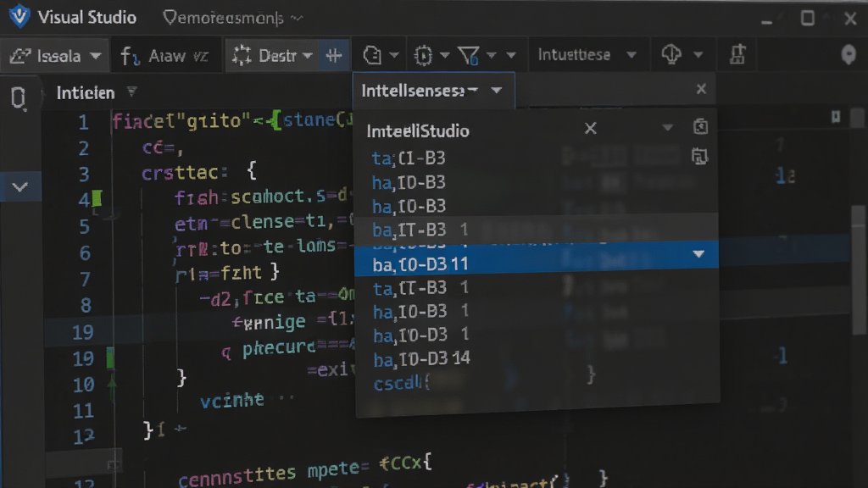868x488 pixels.
Task: Open the ImteeliStudio popup dropdown arrow
Action: pyautogui.click(x=668, y=128)
